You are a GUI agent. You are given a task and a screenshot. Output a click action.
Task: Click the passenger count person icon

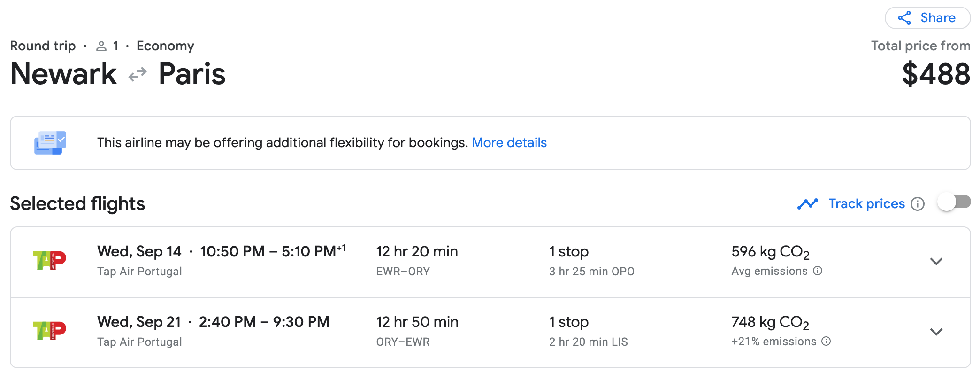pyautogui.click(x=101, y=46)
